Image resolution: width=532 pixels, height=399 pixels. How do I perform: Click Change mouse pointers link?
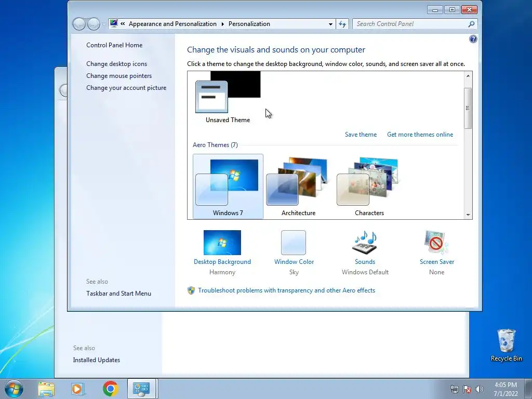pos(119,76)
